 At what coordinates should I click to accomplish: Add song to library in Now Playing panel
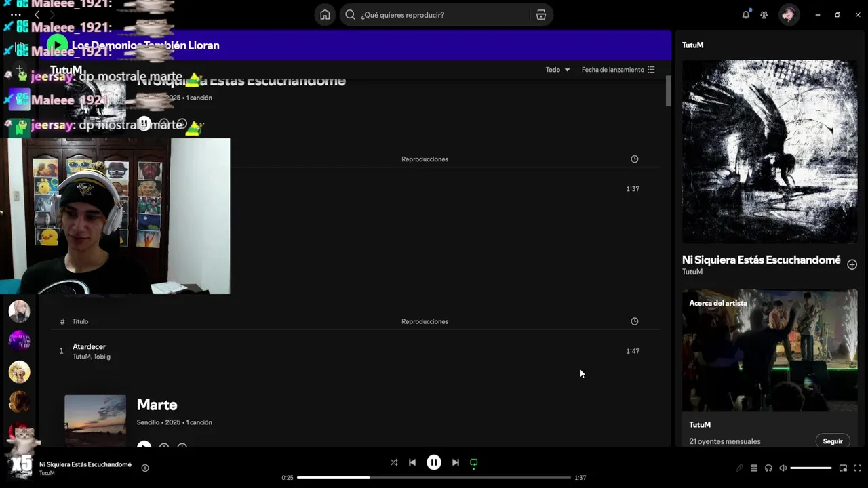(852, 264)
